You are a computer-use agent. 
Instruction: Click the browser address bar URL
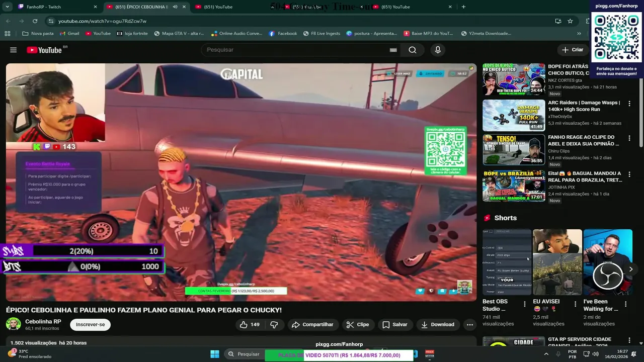tap(102, 21)
